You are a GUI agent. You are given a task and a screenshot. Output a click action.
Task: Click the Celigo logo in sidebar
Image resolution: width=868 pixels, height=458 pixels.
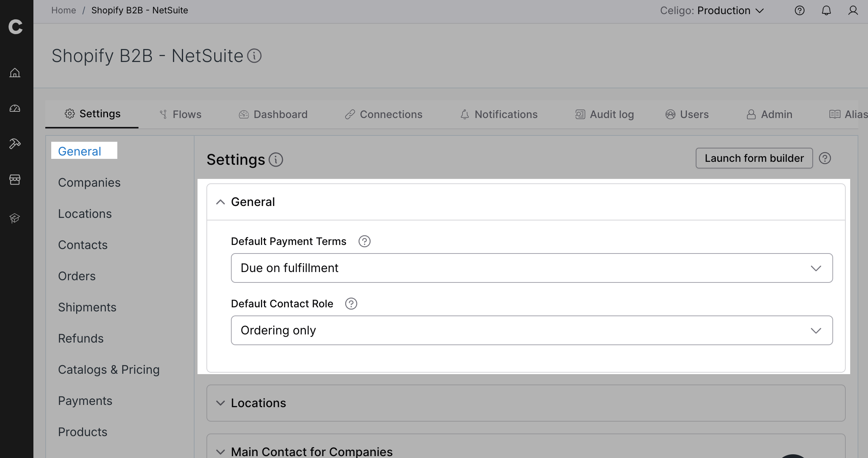click(16, 27)
